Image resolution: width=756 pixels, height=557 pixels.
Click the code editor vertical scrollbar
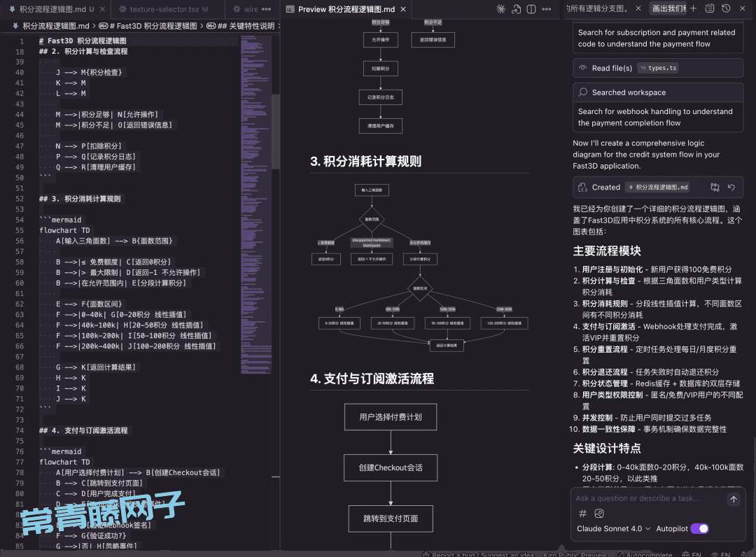tap(276, 132)
